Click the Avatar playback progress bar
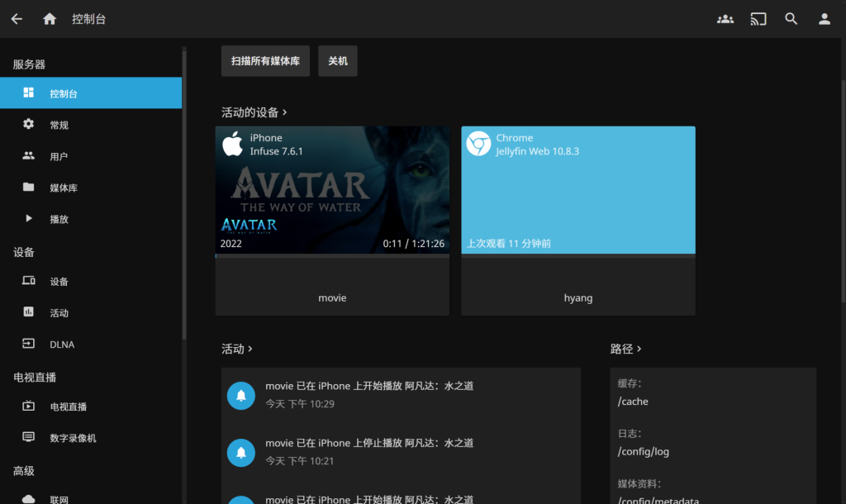Screen dimensions: 846x504 tap(332, 256)
